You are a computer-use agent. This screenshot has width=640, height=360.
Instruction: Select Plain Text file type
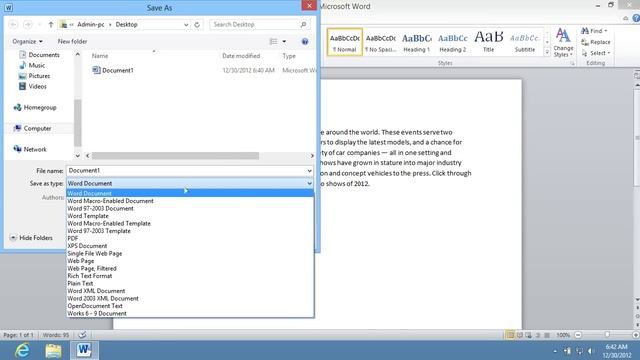tap(190, 283)
